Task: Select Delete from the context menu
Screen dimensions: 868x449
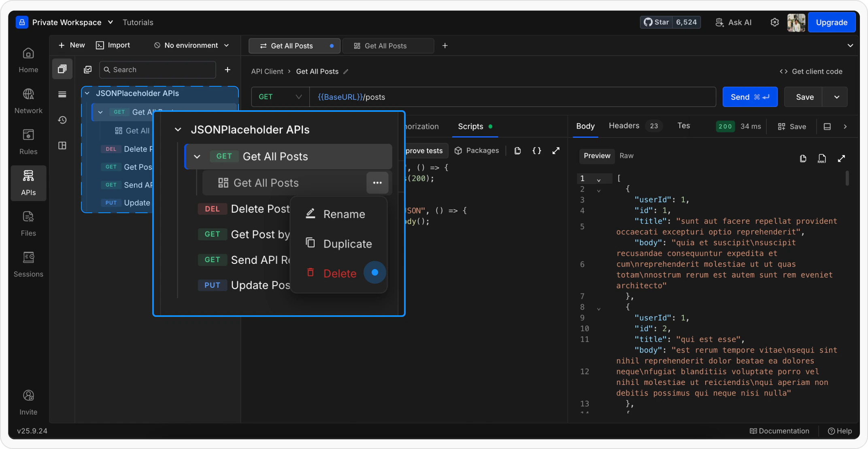Action: pyautogui.click(x=339, y=273)
